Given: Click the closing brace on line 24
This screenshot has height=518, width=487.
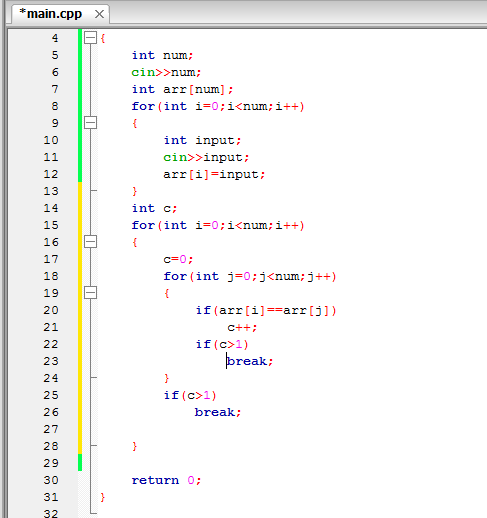Looking at the screenshot, I should (167, 378).
